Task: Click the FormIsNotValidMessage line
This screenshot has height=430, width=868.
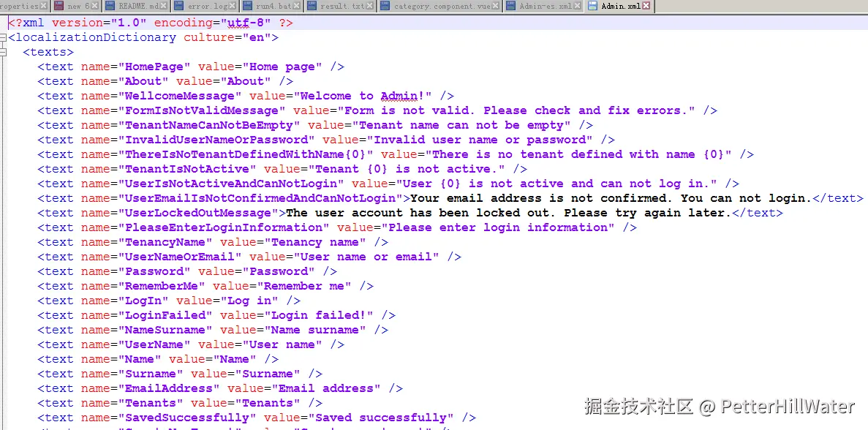Action: 377,110
